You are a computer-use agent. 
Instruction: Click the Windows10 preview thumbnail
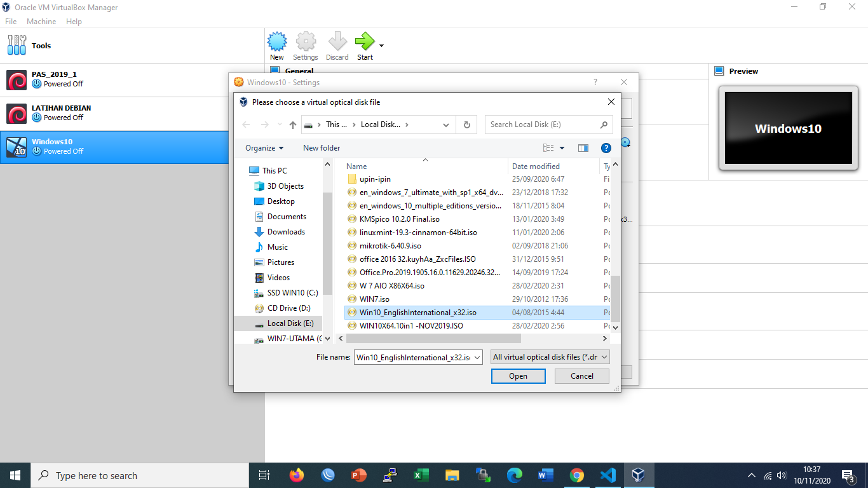788,128
